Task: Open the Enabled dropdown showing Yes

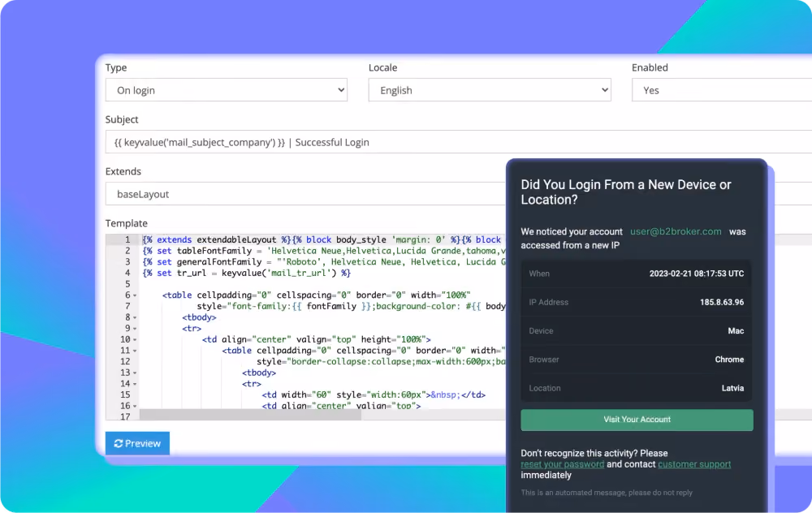Action: 722,90
